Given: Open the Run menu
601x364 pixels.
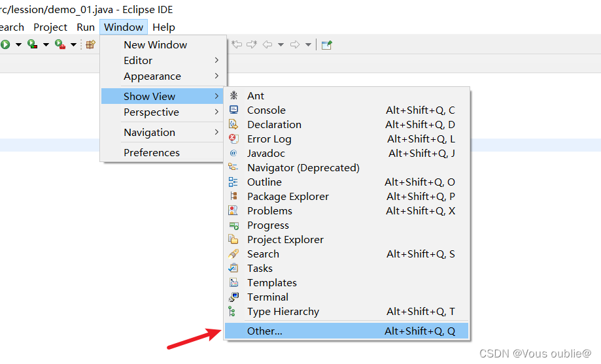Looking at the screenshot, I should [86, 27].
